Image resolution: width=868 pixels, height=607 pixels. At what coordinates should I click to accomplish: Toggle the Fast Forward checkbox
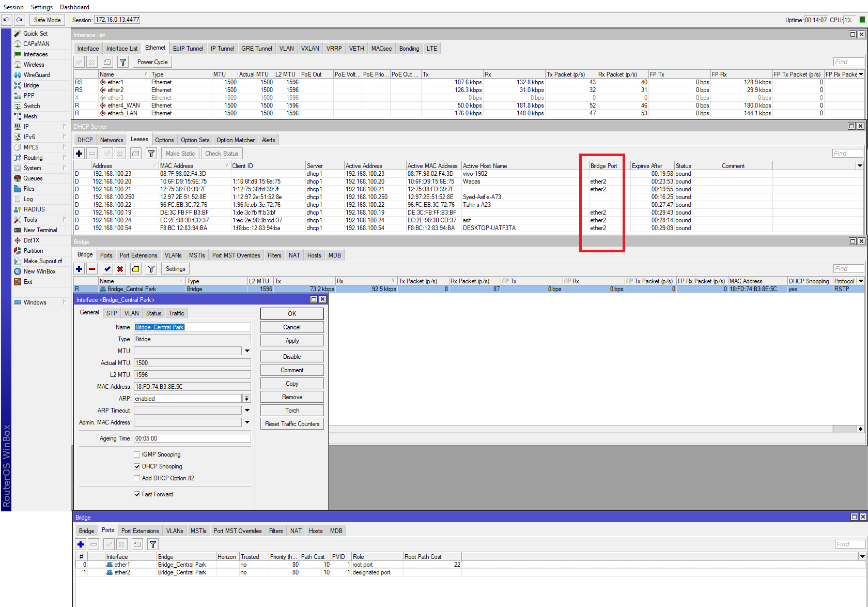(x=137, y=494)
